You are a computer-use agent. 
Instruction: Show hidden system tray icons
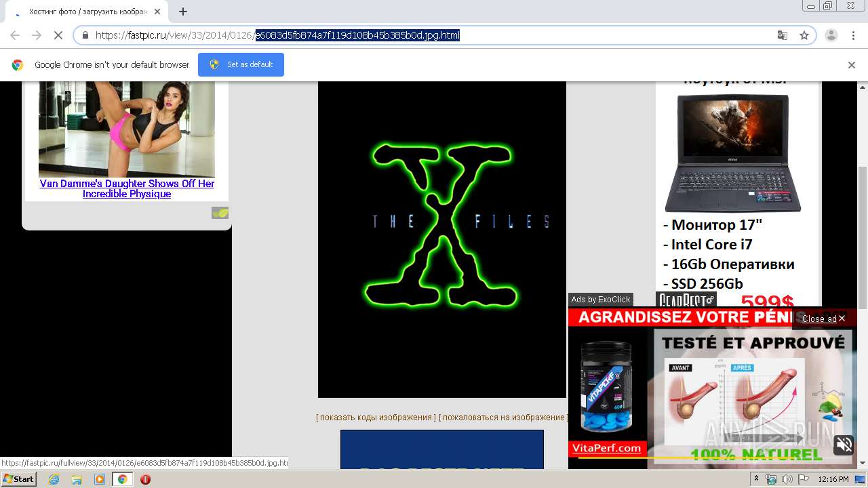pyautogui.click(x=757, y=479)
